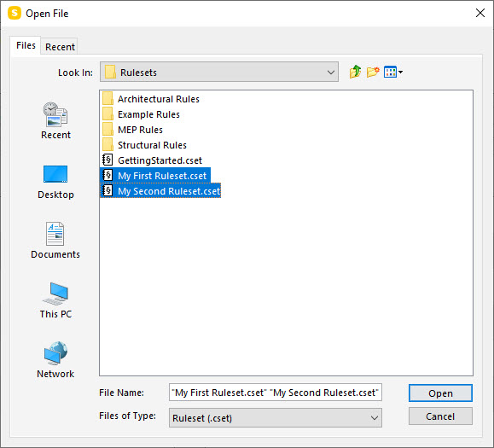Screen dimensions: 494x448
Task: Go up one folder level icon
Action: coord(355,72)
